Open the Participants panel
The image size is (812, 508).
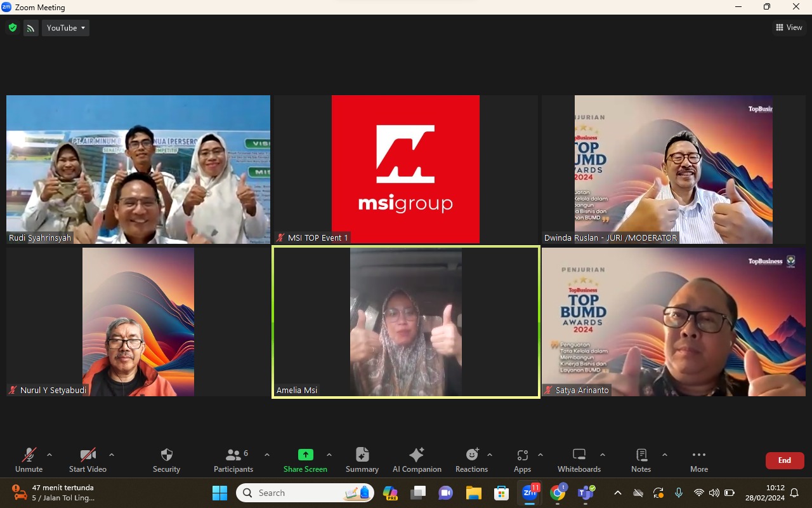[x=233, y=460]
